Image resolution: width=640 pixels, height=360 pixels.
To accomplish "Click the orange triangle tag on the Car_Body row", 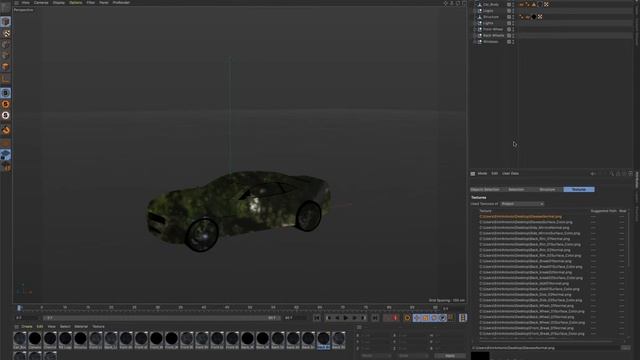I will point(534,4).
